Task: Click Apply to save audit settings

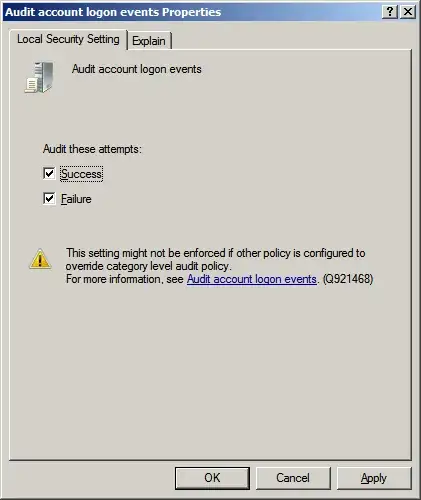Action: click(x=374, y=478)
